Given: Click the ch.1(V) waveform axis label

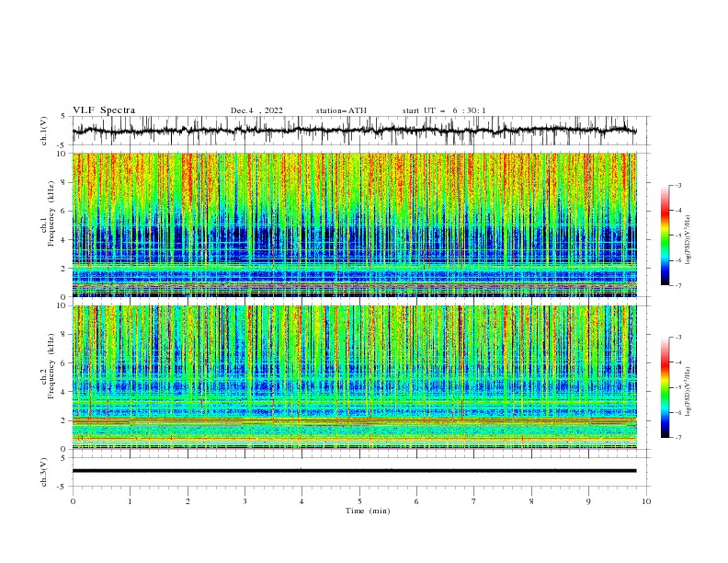Looking at the screenshot, I should pyautogui.click(x=44, y=131).
